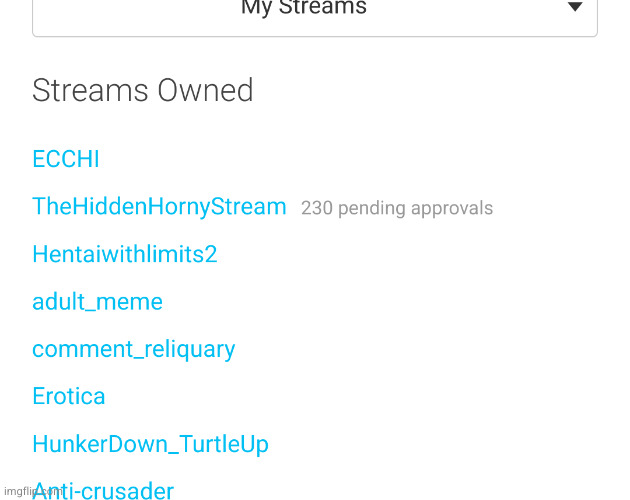The height and width of the screenshot is (500, 630).
Task: Open the My Streams dropdown
Action: tap(304, 10)
